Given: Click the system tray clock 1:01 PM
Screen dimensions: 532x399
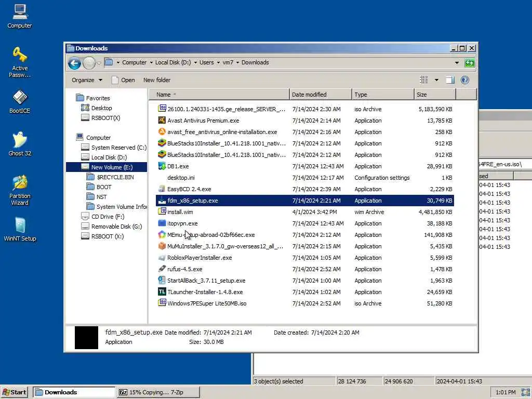Looking at the screenshot, I should (x=505, y=392).
